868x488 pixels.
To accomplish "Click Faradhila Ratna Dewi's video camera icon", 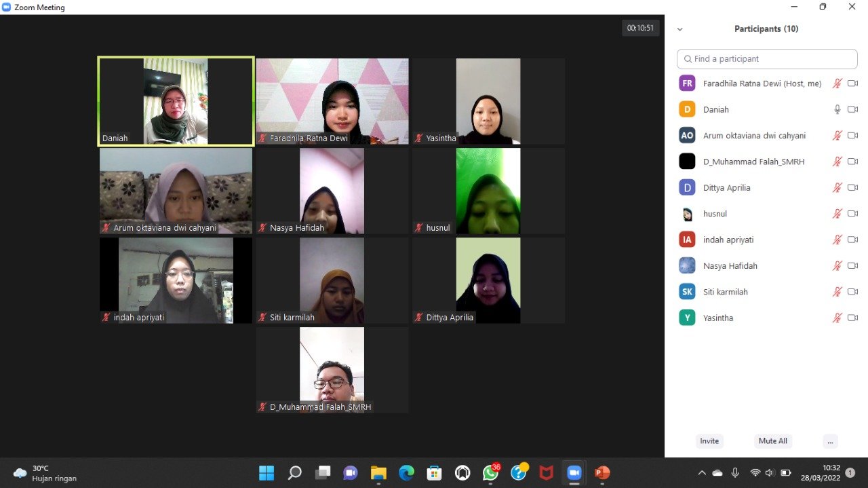I will (x=852, y=83).
